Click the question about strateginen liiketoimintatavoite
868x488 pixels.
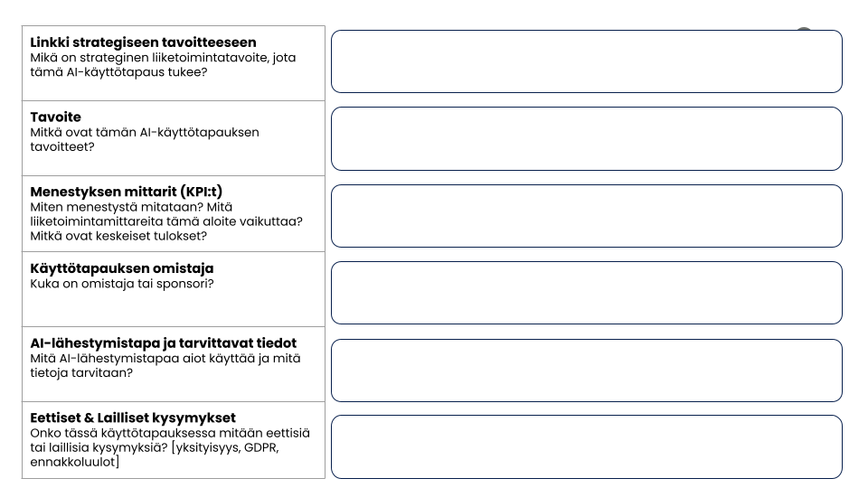tap(163, 65)
